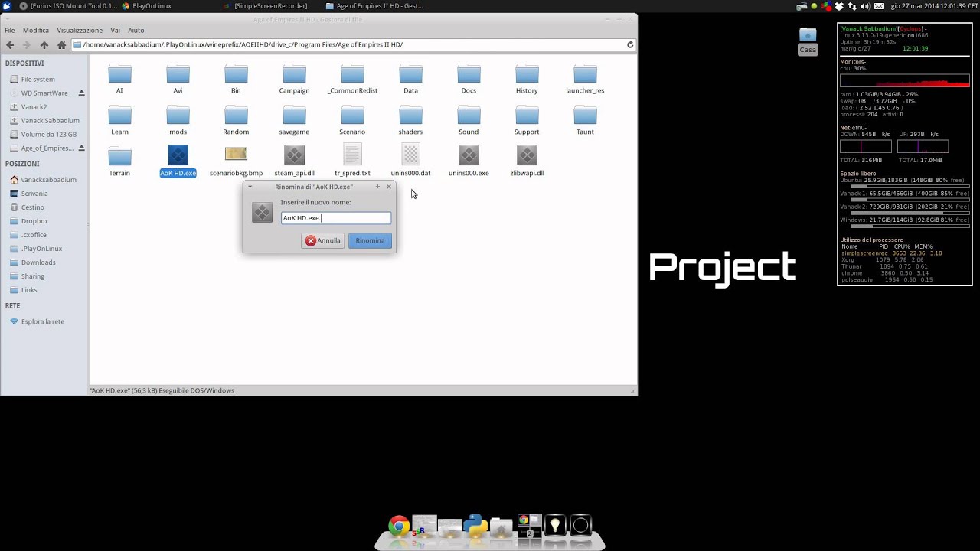Open mail indicator in top panel
Image resolution: width=980 pixels, height=551 pixels.
pos(878,6)
